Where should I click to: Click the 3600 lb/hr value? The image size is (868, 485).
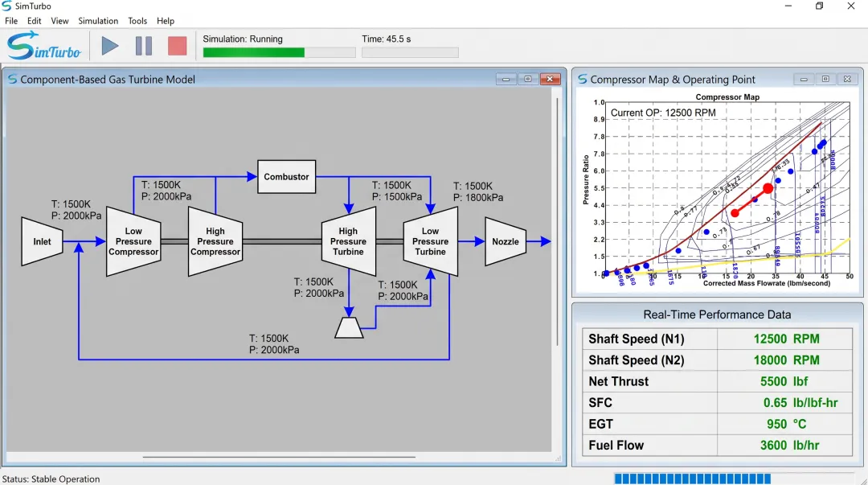789,445
